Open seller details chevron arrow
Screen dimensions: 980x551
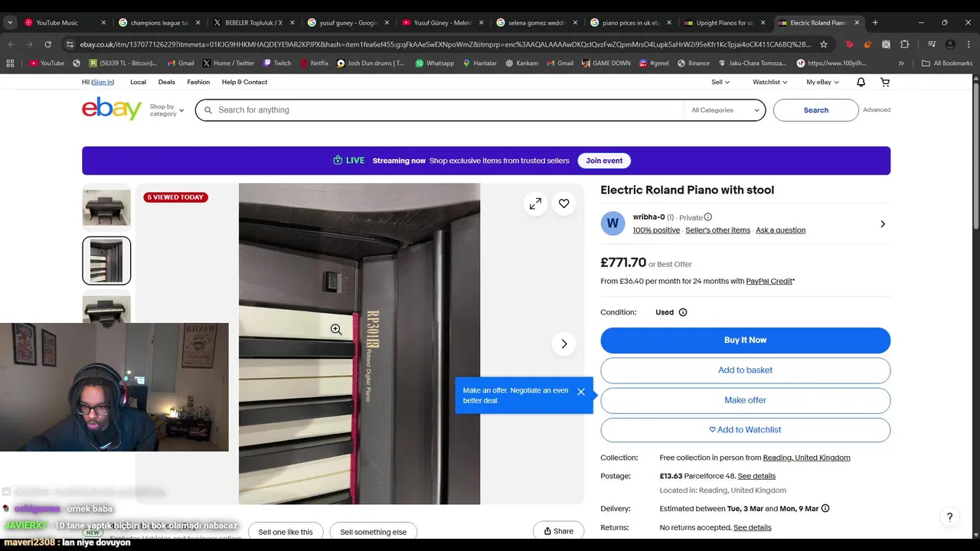click(883, 224)
